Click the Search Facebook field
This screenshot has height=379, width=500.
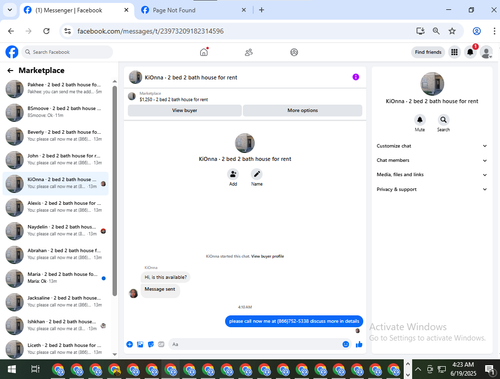click(67, 52)
